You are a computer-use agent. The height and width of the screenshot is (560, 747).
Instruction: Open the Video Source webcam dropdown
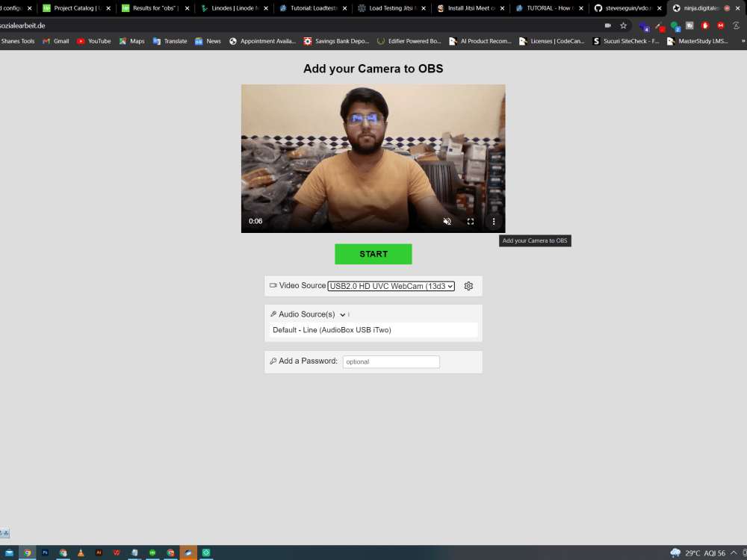click(391, 285)
